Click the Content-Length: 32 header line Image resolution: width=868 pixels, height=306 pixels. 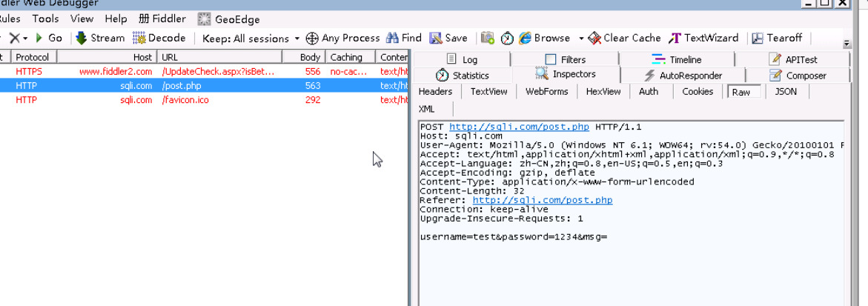(472, 191)
